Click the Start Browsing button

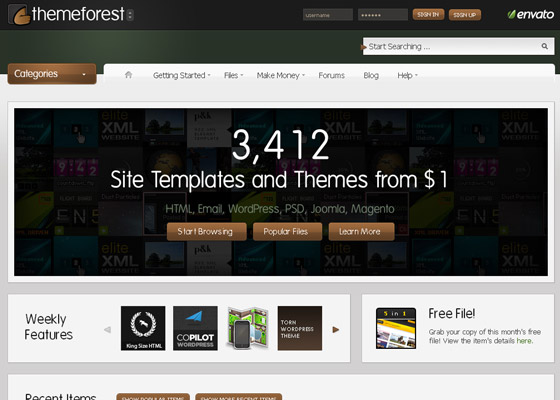point(206,232)
